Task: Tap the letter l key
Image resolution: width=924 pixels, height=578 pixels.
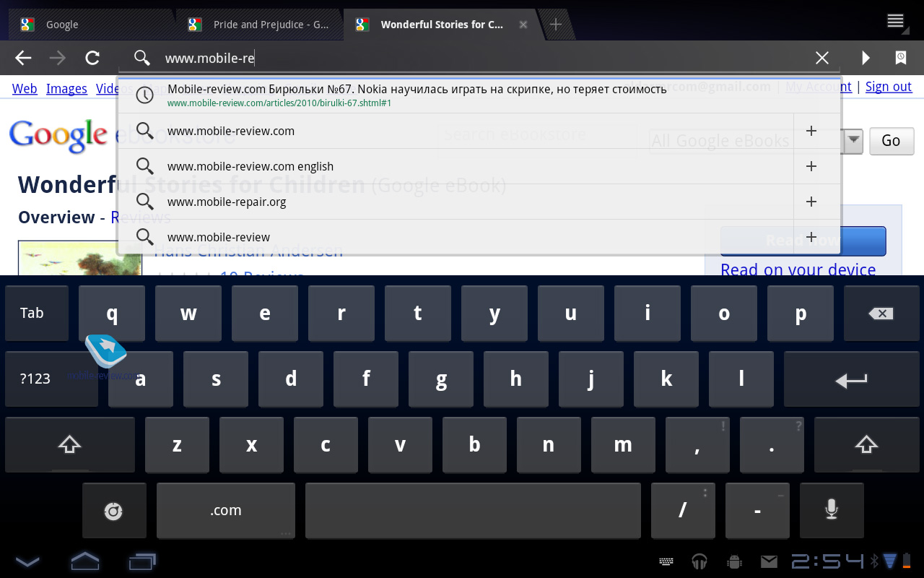Action: pyautogui.click(x=741, y=379)
